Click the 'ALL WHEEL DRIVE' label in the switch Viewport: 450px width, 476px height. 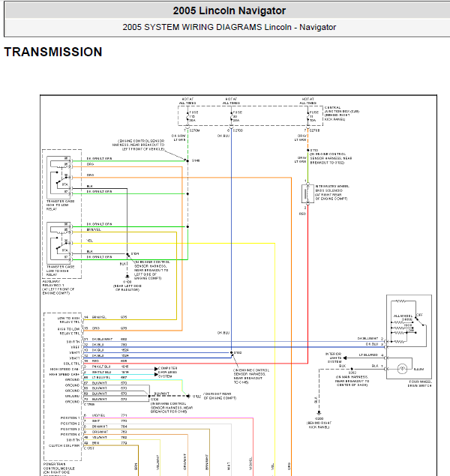[403, 318]
